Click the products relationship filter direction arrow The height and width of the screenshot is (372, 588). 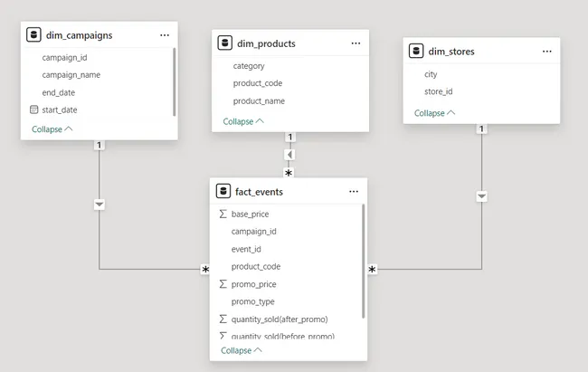(289, 155)
